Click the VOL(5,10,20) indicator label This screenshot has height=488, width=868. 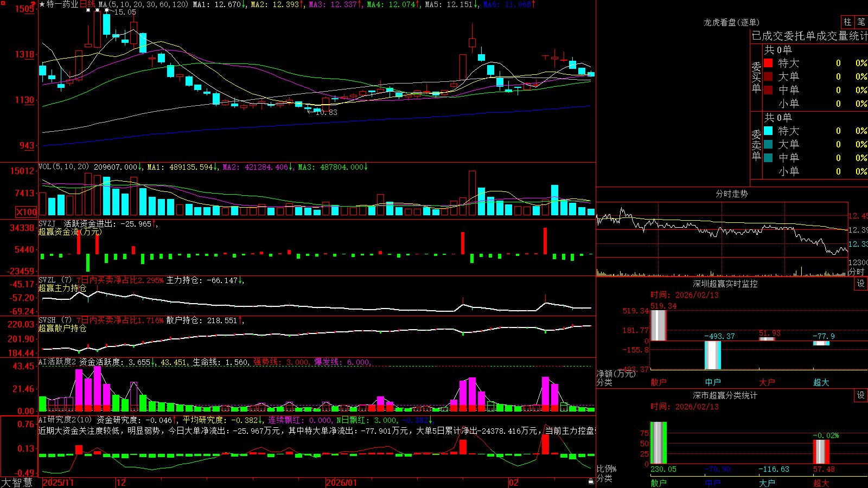pyautogui.click(x=64, y=167)
